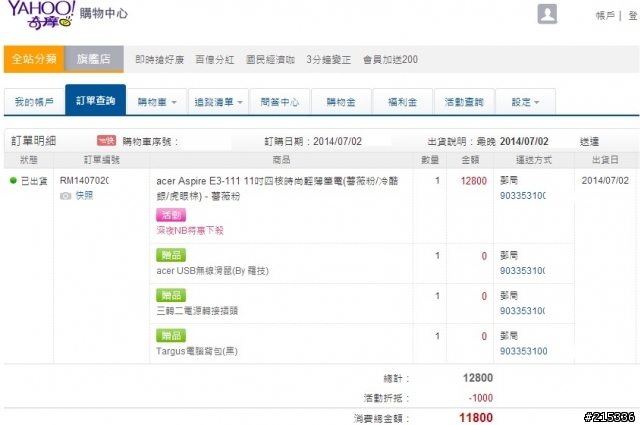
Task: Click the 12800 price in Aspire row
Action: tap(473, 181)
